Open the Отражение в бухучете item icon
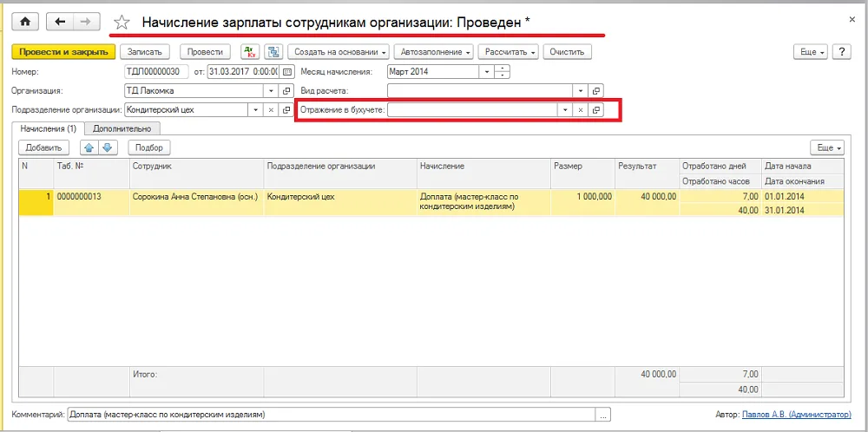Image resolution: width=868 pixels, height=432 pixels. 595,110
